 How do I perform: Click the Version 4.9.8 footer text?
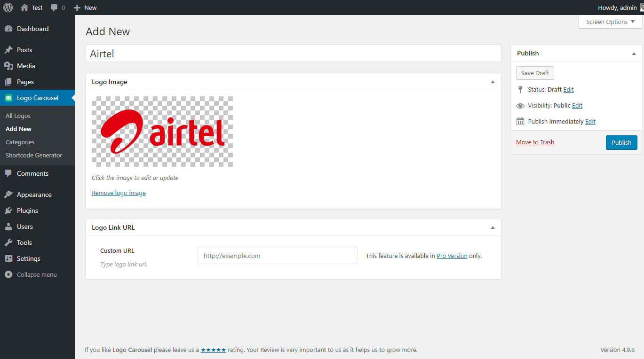click(618, 350)
